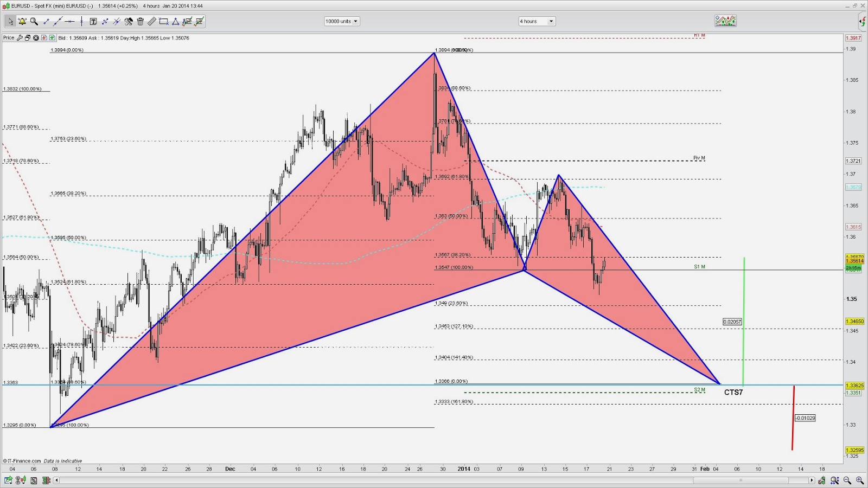Open the export chart icon at bottom left

coord(8,480)
